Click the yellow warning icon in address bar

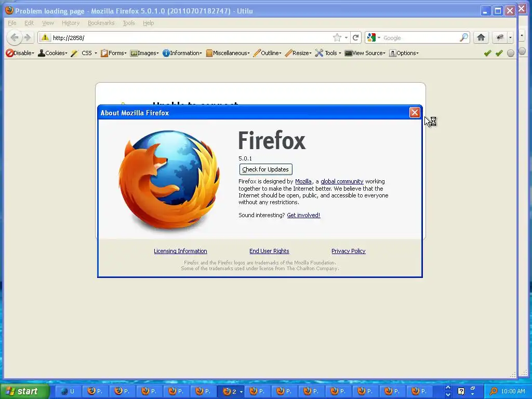click(45, 37)
